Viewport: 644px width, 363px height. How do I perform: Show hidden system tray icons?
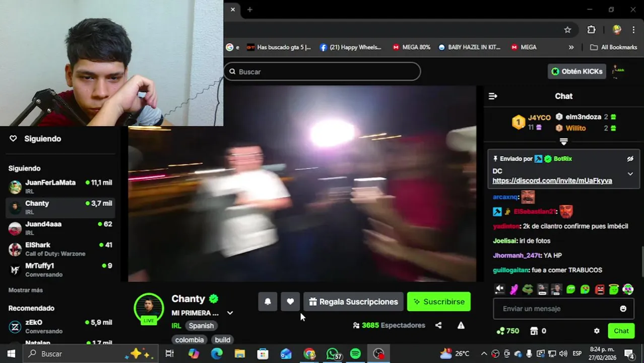(484, 353)
